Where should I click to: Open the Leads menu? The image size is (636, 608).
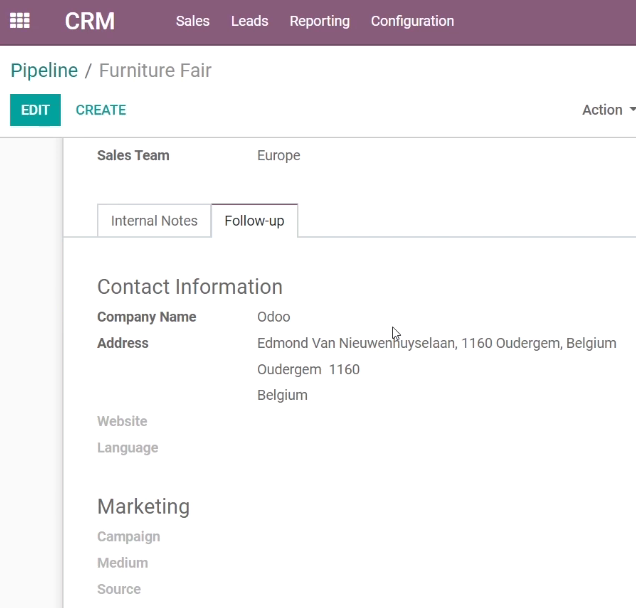coord(249,21)
